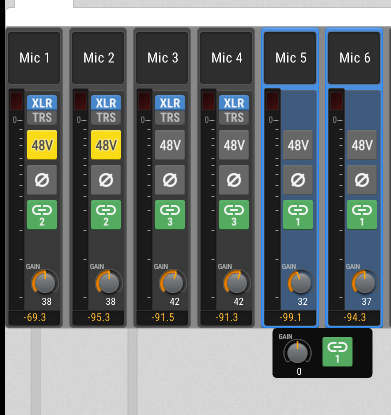Select the Mic 4 channel name box
391x415 pixels.
tap(226, 58)
